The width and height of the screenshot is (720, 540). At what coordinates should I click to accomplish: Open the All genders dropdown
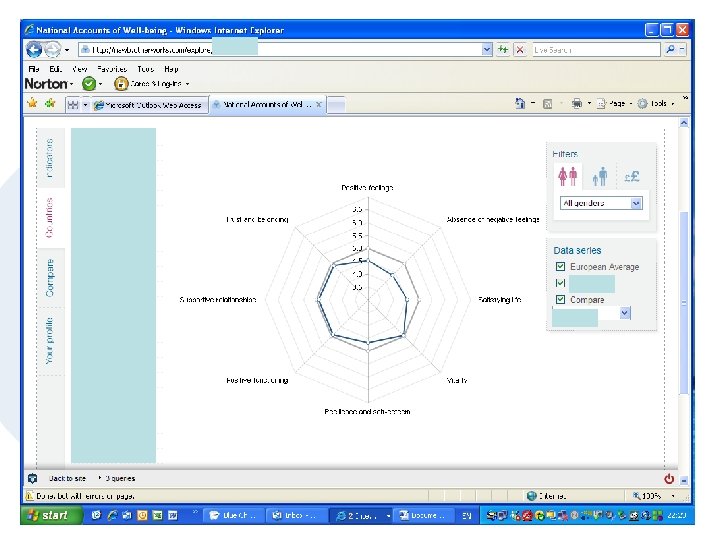pyautogui.click(x=601, y=203)
